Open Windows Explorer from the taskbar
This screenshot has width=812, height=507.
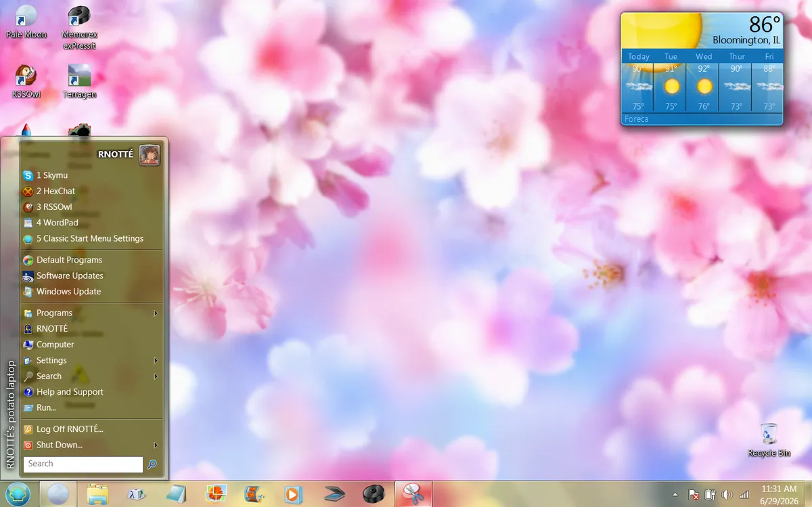point(97,494)
